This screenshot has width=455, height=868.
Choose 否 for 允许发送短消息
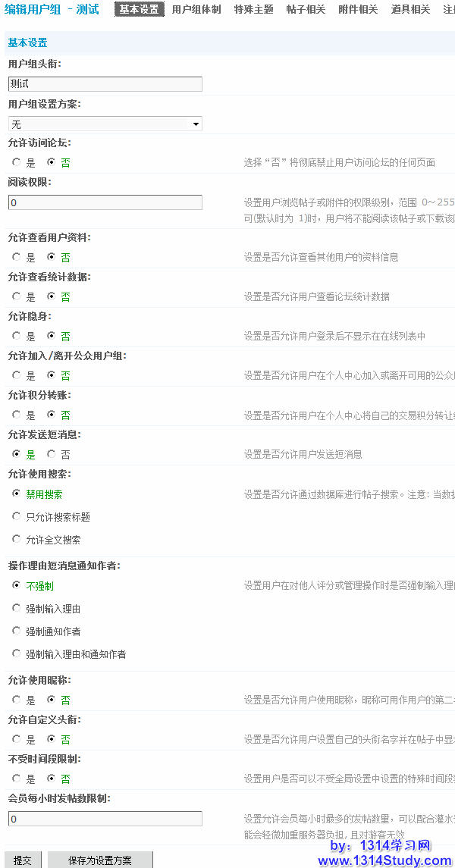click(x=52, y=454)
